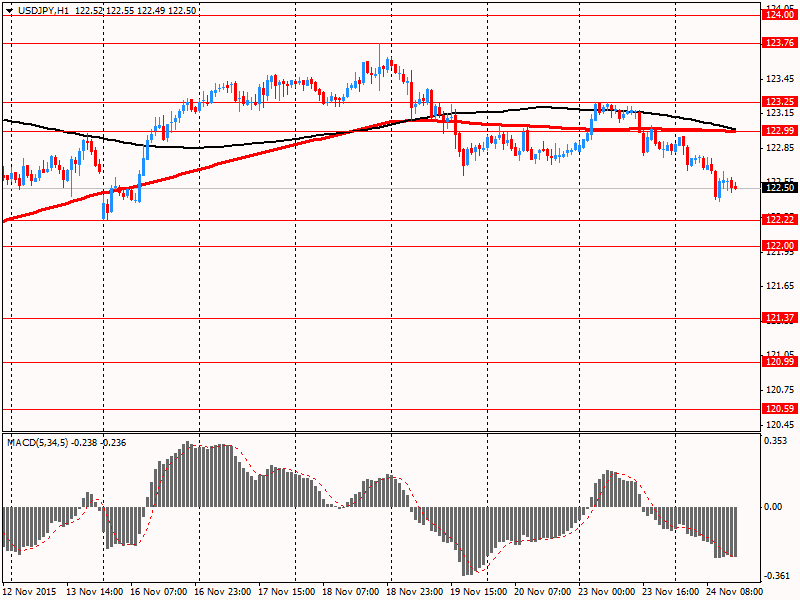Click the MACD(5,34,5) indicator label
Viewport: 800px width, 600px height.
pos(40,442)
